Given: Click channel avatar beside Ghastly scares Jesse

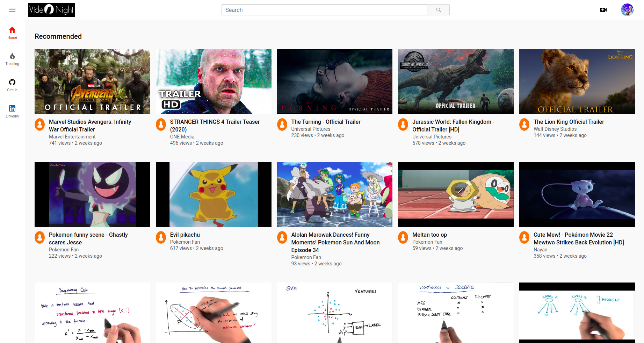Looking at the screenshot, I should coord(40,237).
